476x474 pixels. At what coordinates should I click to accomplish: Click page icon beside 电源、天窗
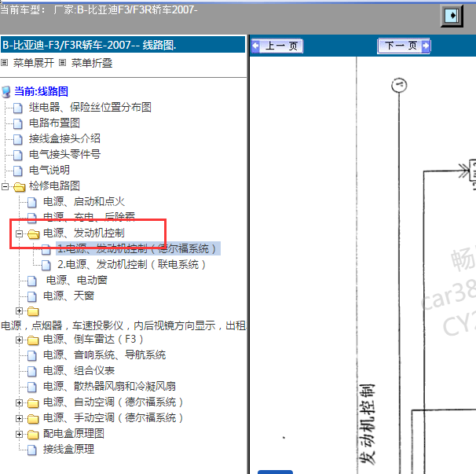tap(32, 296)
